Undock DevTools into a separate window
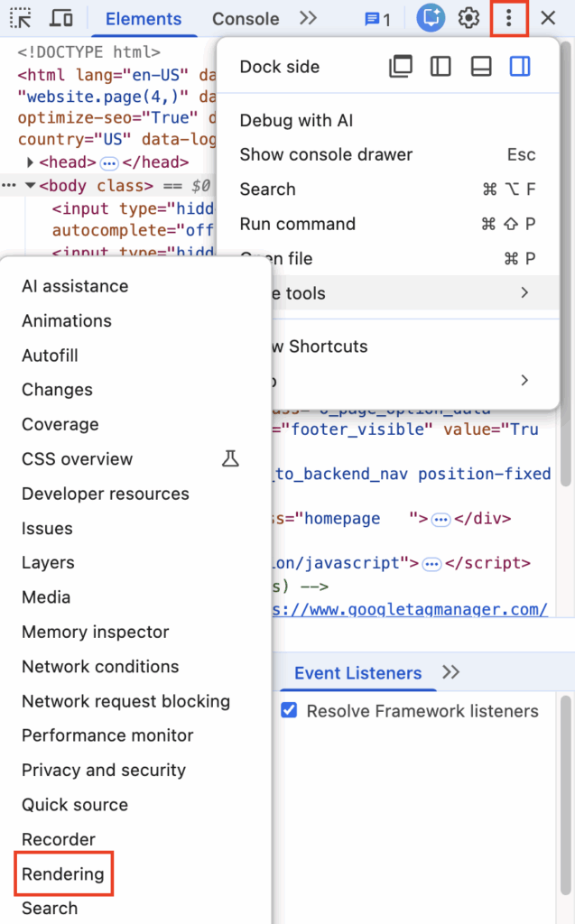Image resolution: width=575 pixels, height=924 pixels. [400, 66]
